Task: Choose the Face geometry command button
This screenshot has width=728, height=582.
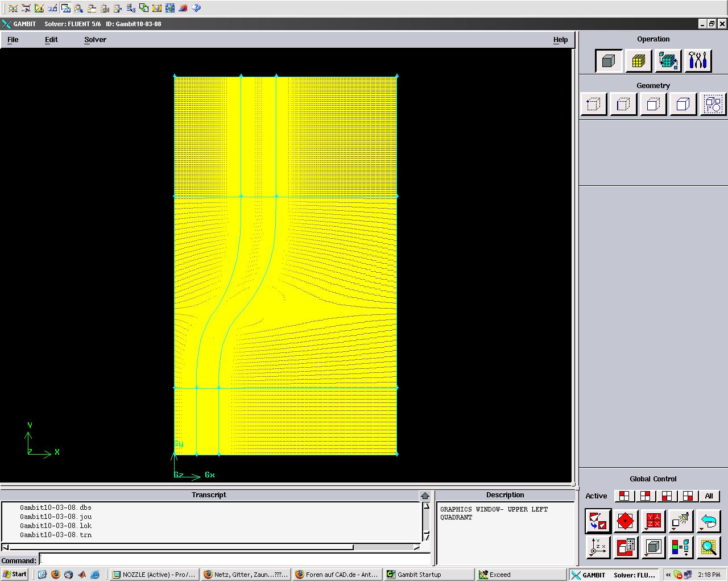Action: pyautogui.click(x=653, y=105)
